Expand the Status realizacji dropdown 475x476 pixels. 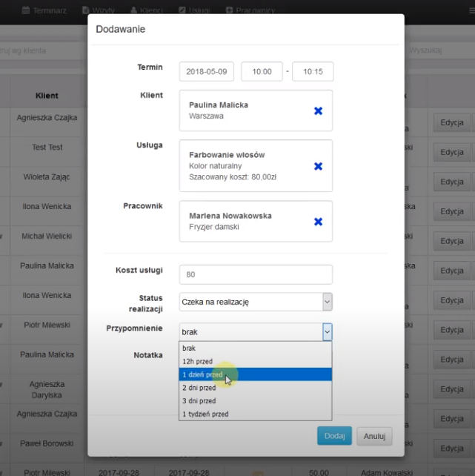327,302
